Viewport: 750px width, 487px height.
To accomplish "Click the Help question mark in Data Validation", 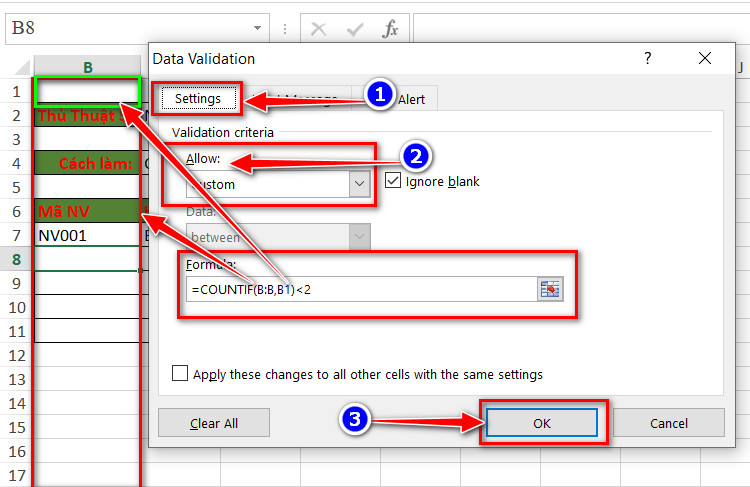I will point(648,58).
